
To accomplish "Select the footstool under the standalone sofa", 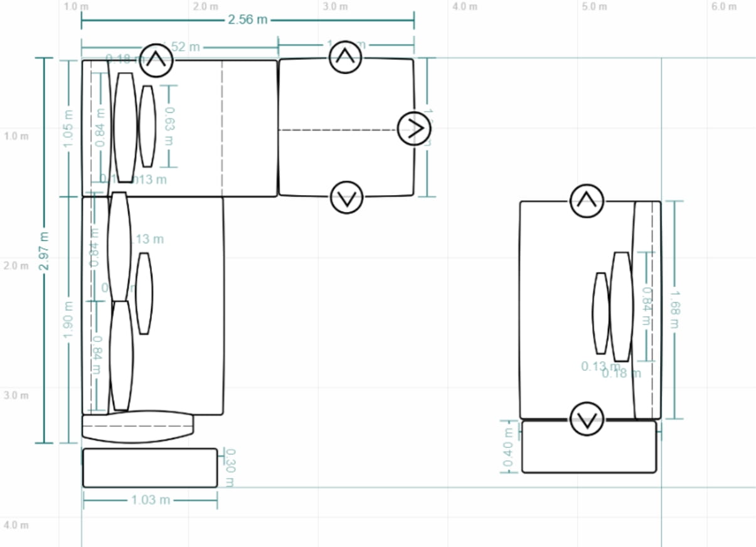I will [589, 447].
